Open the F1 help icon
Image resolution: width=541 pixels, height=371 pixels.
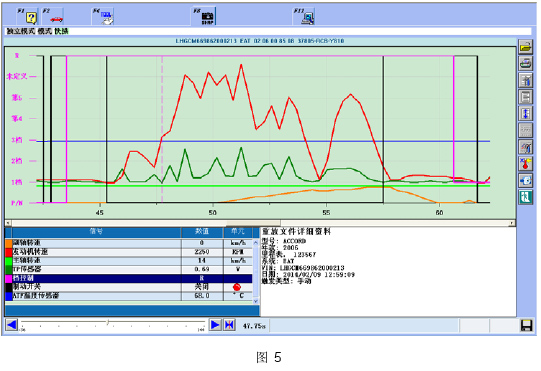tap(27, 16)
